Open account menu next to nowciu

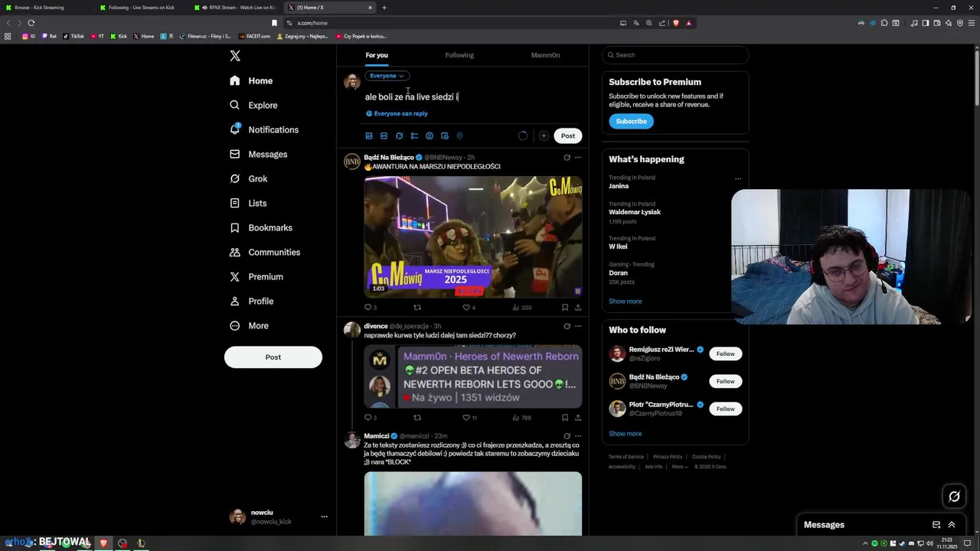pos(324,517)
